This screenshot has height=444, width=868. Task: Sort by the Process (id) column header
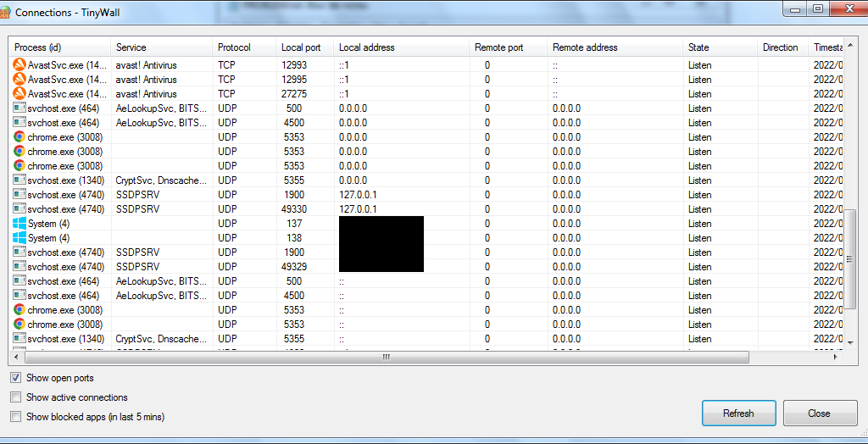[60, 47]
